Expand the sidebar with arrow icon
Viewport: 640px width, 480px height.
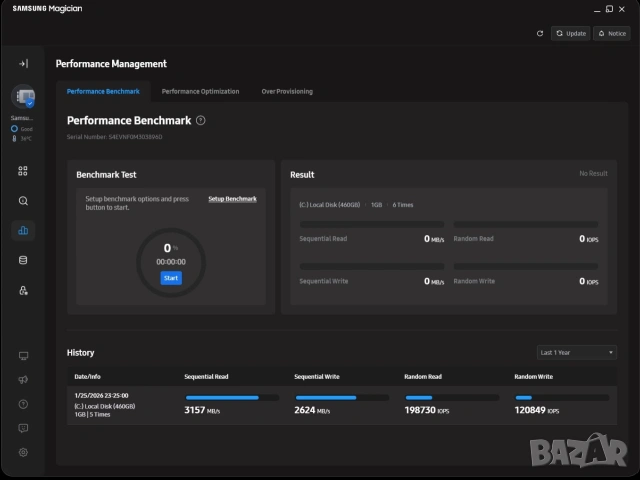tap(23, 64)
